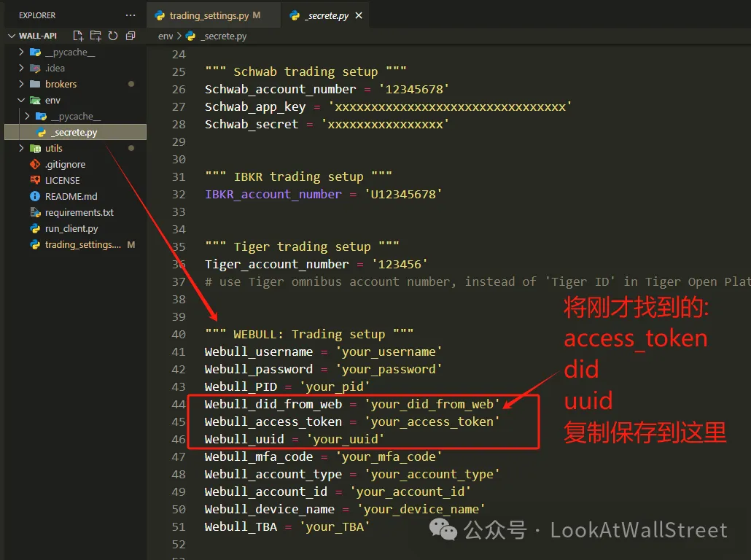The image size is (751, 560).
Task: Open the LICENSE file in Explorer
Action: [62, 180]
